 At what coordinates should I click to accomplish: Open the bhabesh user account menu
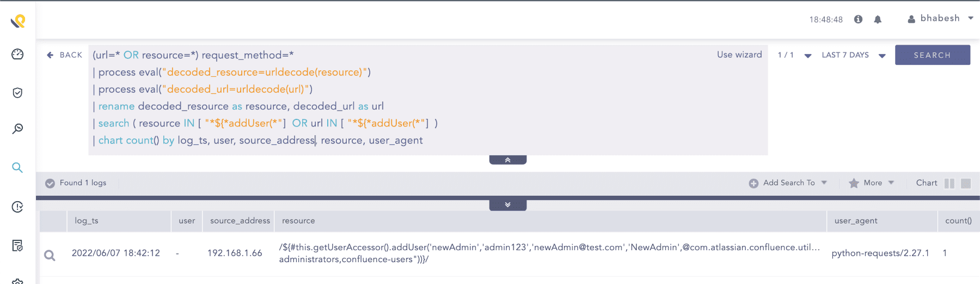point(940,19)
